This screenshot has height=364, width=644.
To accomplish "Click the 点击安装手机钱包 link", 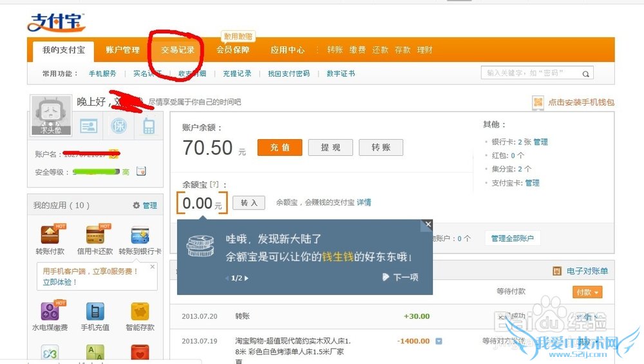I will (x=581, y=102).
